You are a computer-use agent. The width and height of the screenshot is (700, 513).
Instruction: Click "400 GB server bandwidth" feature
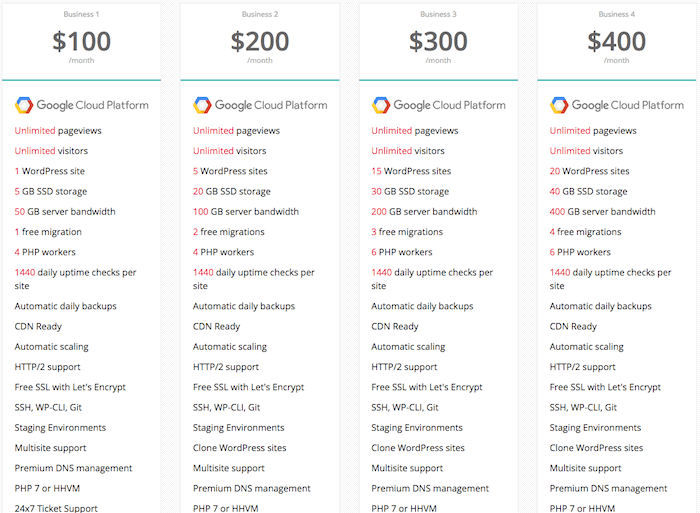[x=602, y=212]
